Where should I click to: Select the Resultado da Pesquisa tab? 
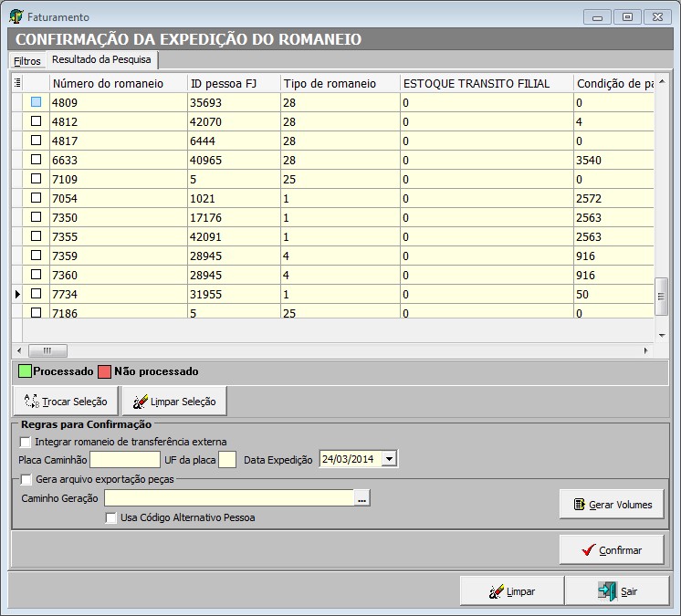pos(102,60)
